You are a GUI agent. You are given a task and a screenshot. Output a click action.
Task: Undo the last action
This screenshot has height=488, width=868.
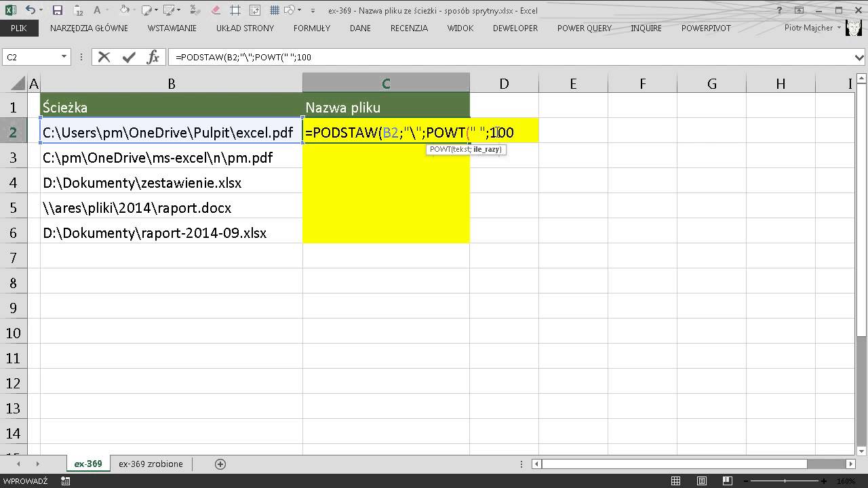31,10
